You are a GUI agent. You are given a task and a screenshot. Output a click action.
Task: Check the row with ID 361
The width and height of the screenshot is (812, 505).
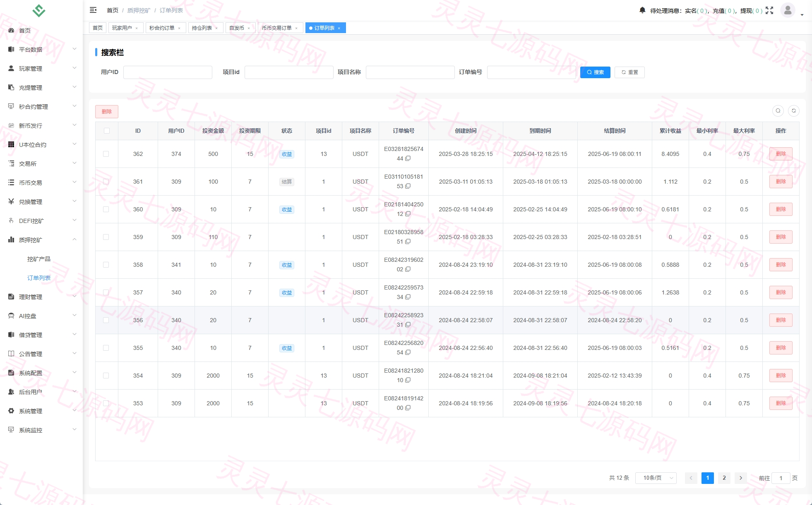coord(106,182)
